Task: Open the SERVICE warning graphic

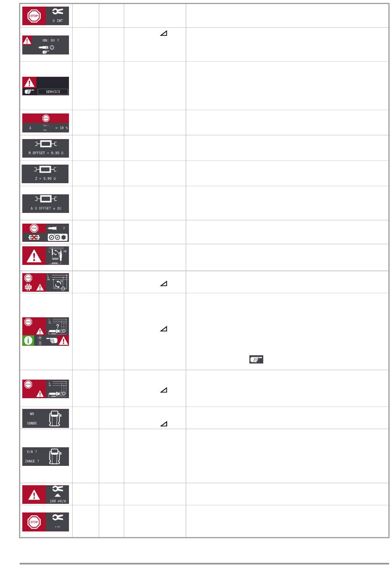Action: point(45,86)
